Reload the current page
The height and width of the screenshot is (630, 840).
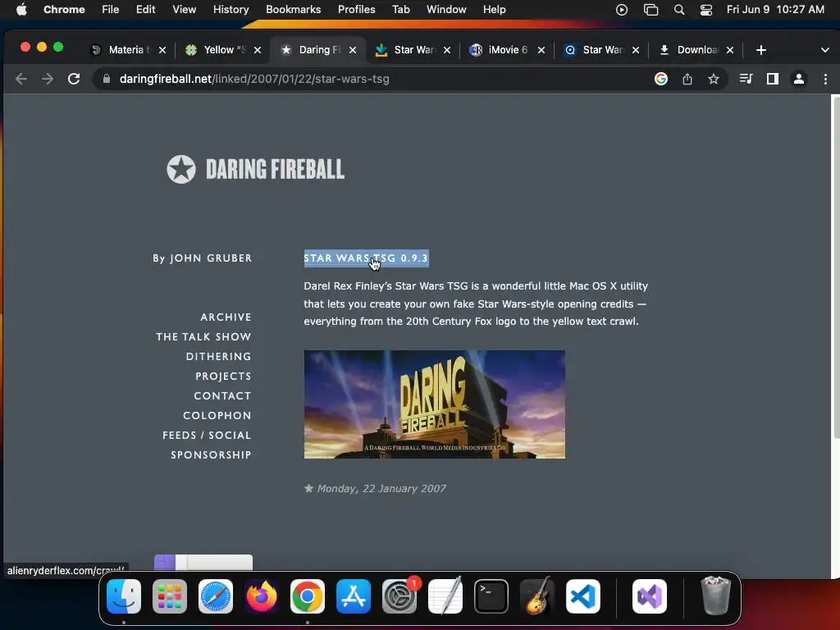tap(74, 80)
